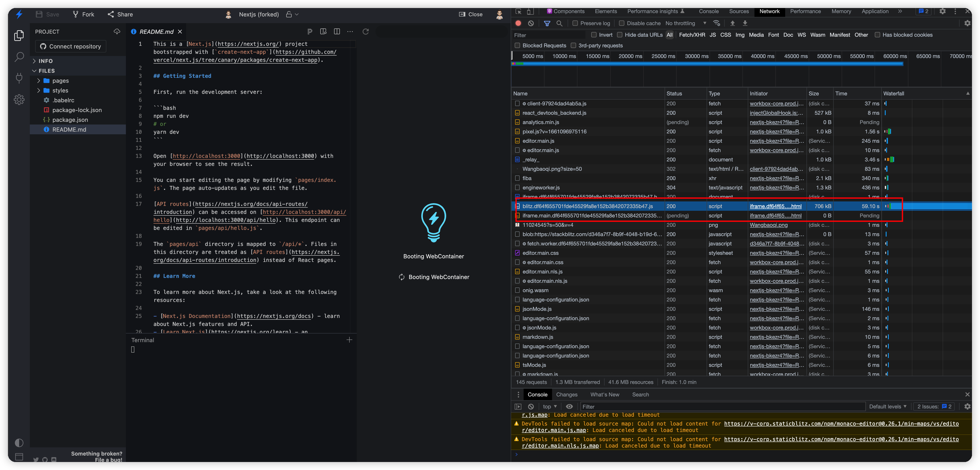Switch to the Console tab in DevTools
The height and width of the screenshot is (470, 980).
pos(708,11)
